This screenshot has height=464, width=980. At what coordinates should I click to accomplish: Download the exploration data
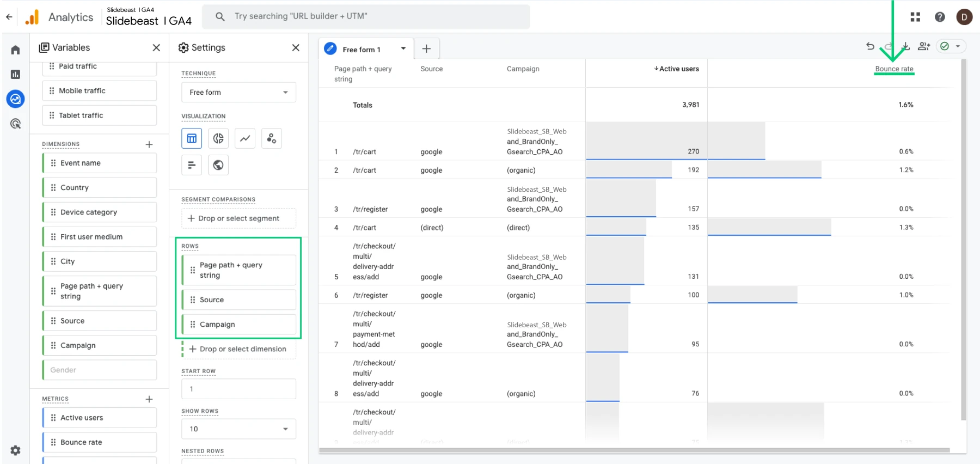(906, 46)
